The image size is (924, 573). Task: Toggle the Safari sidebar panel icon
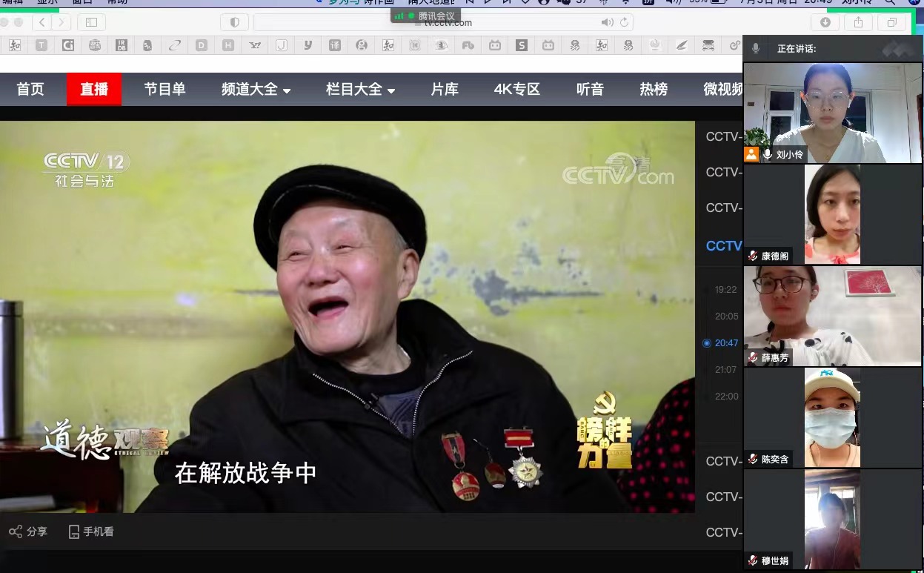pyautogui.click(x=91, y=22)
